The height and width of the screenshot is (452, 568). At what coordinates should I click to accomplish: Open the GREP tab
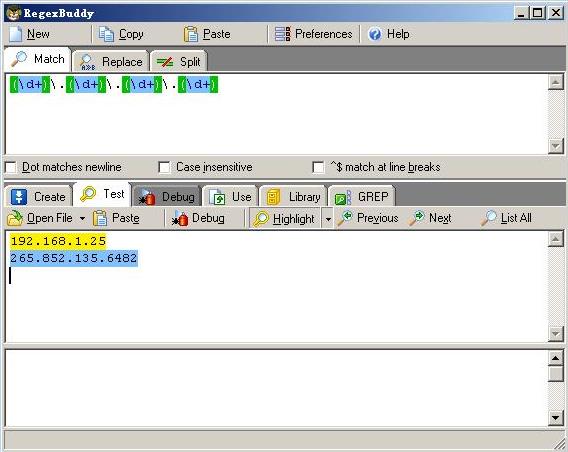362,197
